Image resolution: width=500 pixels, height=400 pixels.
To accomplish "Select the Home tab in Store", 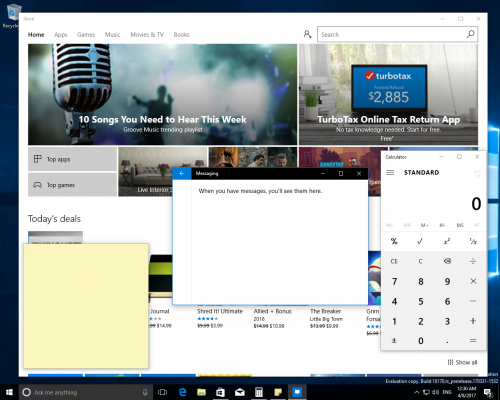I will 36,35.
